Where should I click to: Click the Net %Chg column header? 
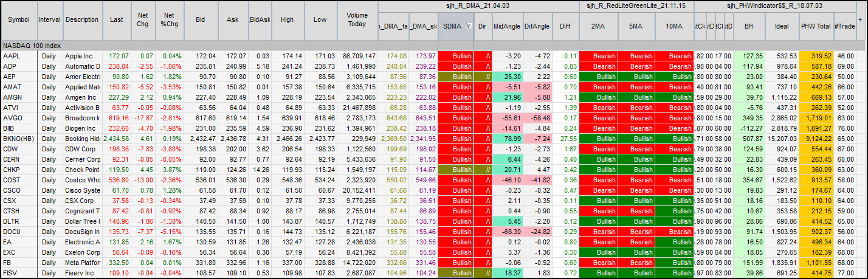170,19
